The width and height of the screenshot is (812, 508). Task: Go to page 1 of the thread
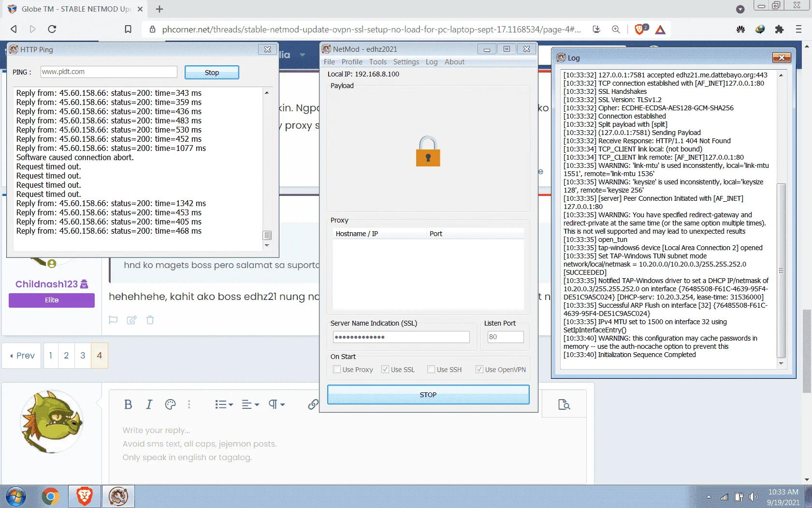(x=51, y=356)
